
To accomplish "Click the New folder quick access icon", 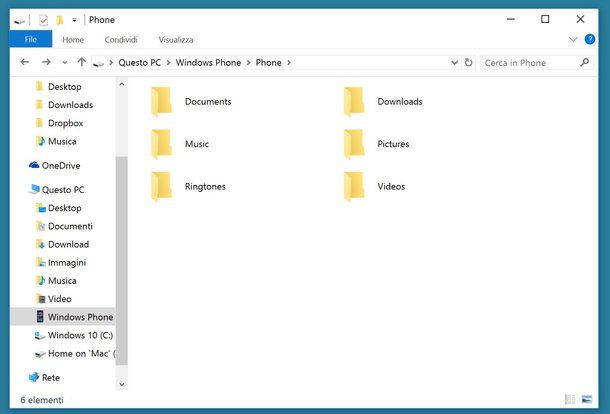I will click(x=60, y=20).
